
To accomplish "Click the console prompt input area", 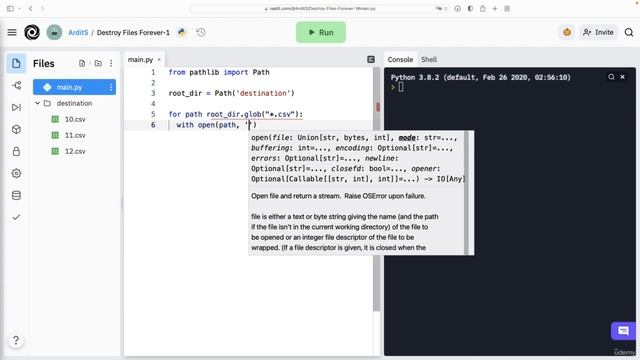I will (401, 87).
